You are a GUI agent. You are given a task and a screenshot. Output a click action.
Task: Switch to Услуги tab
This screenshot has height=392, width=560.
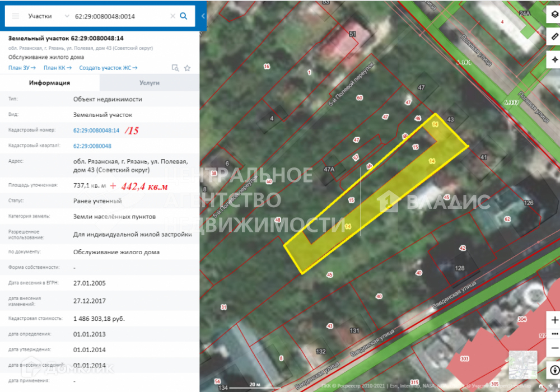click(x=150, y=83)
